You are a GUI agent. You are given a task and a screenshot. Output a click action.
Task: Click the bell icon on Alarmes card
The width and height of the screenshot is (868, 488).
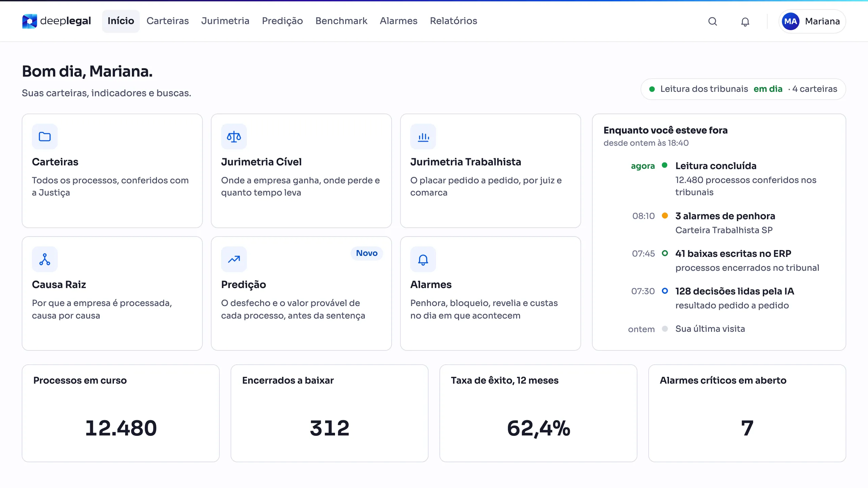[423, 259]
